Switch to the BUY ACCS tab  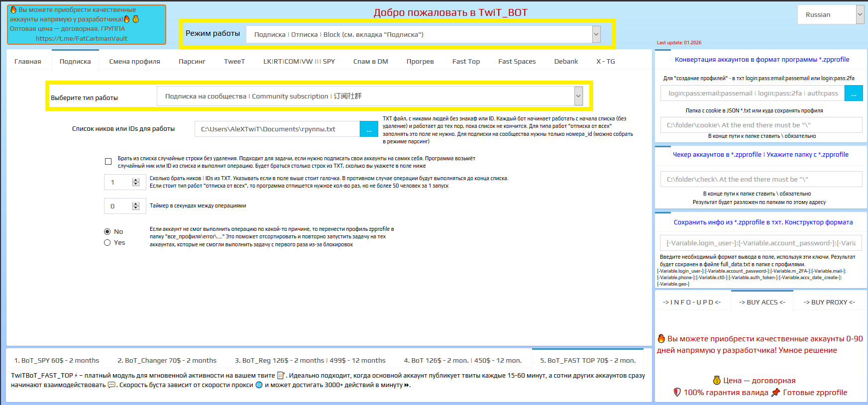point(762,303)
